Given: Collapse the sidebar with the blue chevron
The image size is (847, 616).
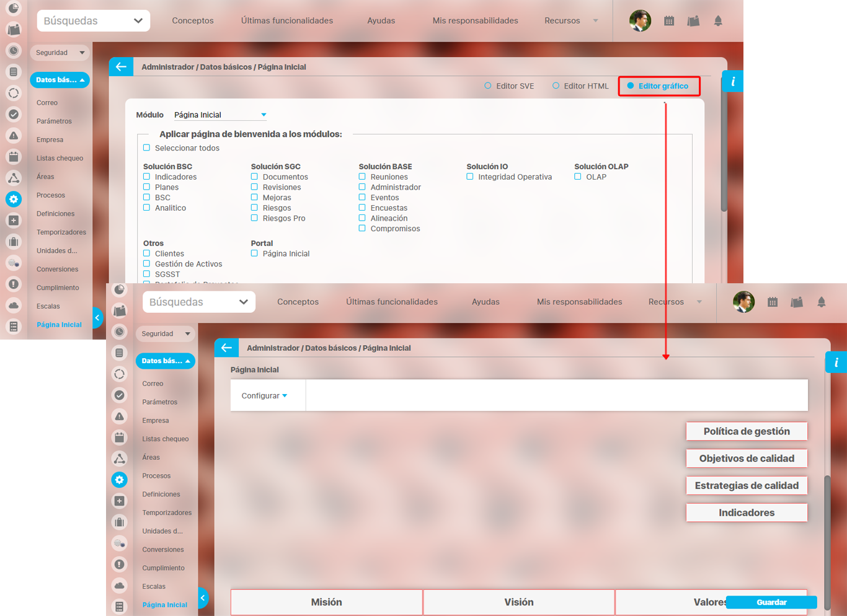Looking at the screenshot, I should [97, 318].
